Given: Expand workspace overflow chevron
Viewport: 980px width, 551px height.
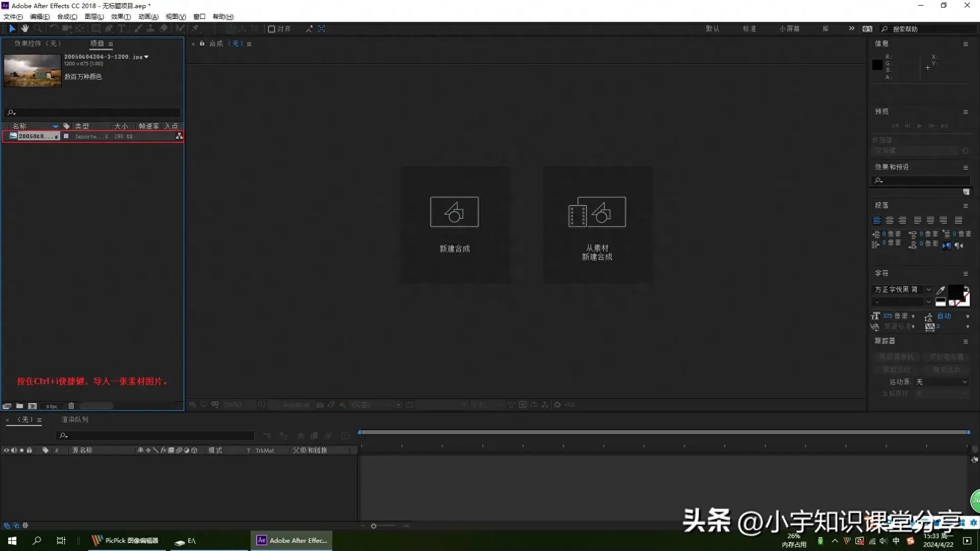Looking at the screenshot, I should pos(851,29).
